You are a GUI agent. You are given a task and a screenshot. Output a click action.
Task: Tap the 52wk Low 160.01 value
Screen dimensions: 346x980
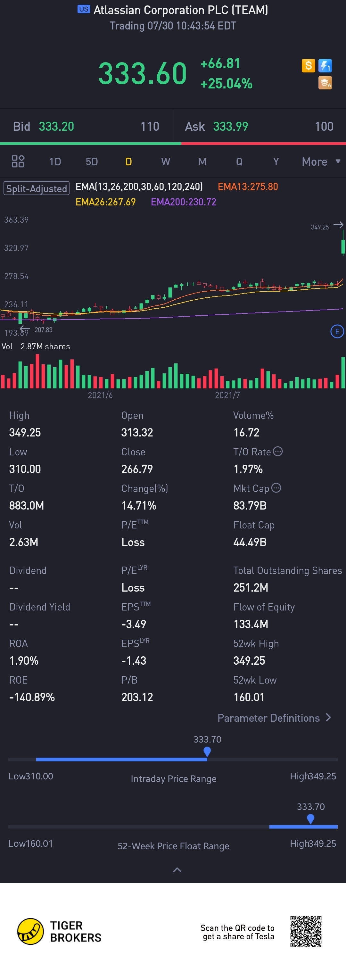(x=249, y=697)
